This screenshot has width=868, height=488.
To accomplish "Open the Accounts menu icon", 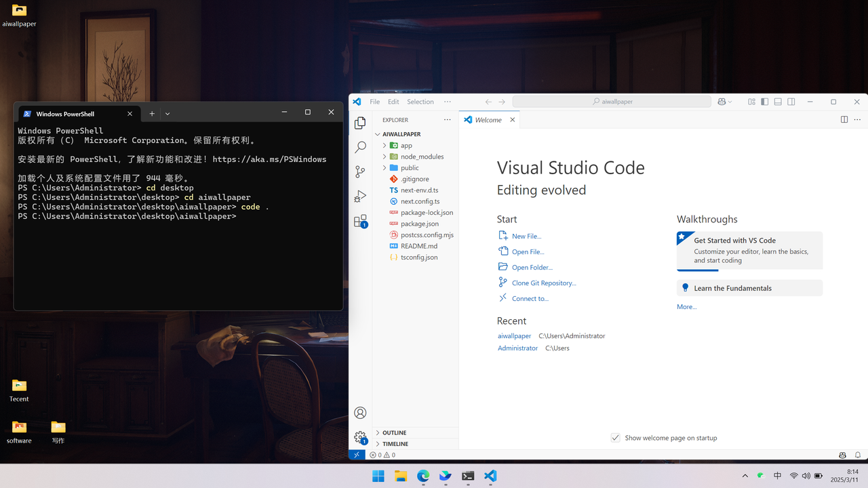I will (x=360, y=413).
